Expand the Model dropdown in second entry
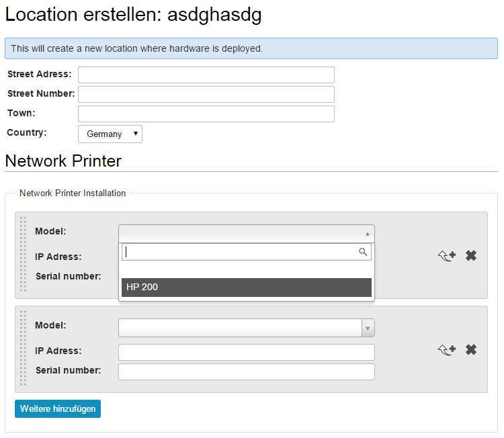Viewport: 504px width, 438px height. (247, 328)
